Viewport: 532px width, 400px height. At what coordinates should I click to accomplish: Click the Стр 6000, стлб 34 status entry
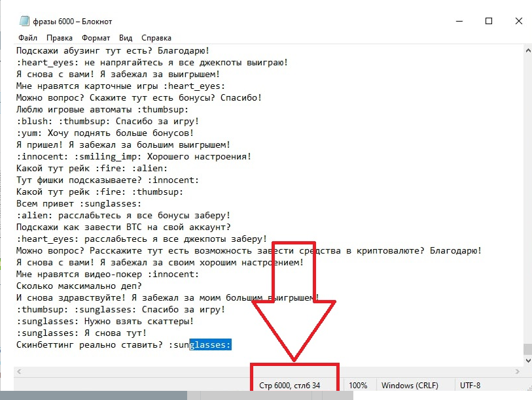(289, 386)
